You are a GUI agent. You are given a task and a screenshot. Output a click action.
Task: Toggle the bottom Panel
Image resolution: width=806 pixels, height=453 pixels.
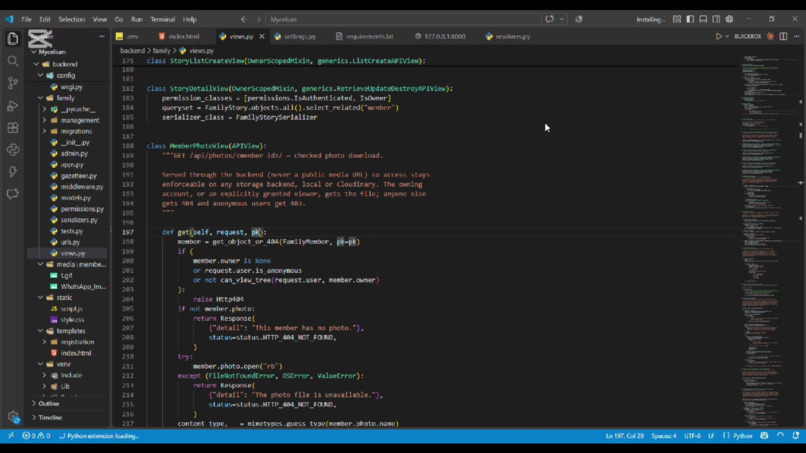pos(703,20)
